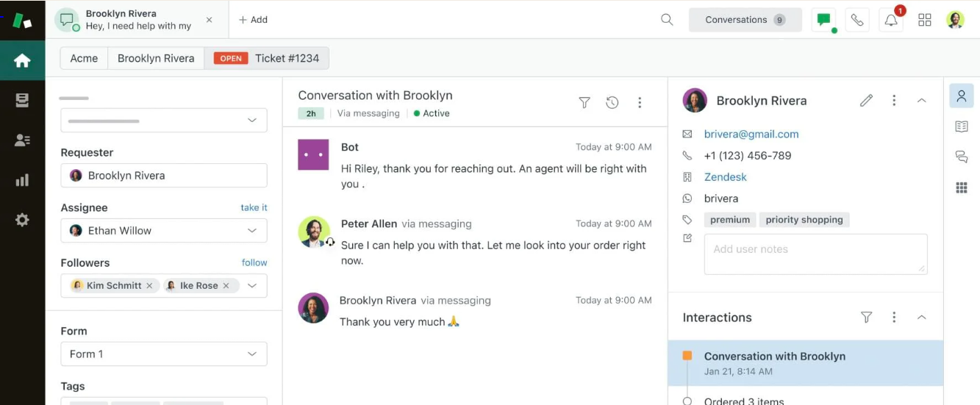This screenshot has height=405, width=980.
Task: Open the Zendesk organization link
Action: point(726,177)
